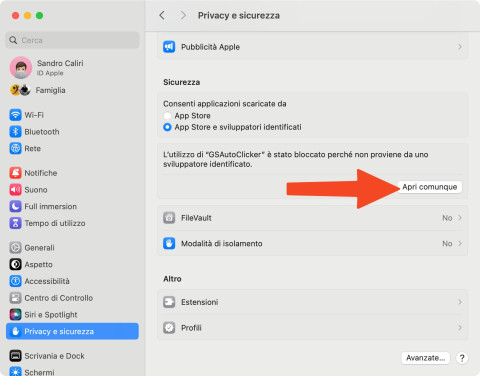Expand Estensioni row chevron
The image size is (480, 376).
(460, 302)
